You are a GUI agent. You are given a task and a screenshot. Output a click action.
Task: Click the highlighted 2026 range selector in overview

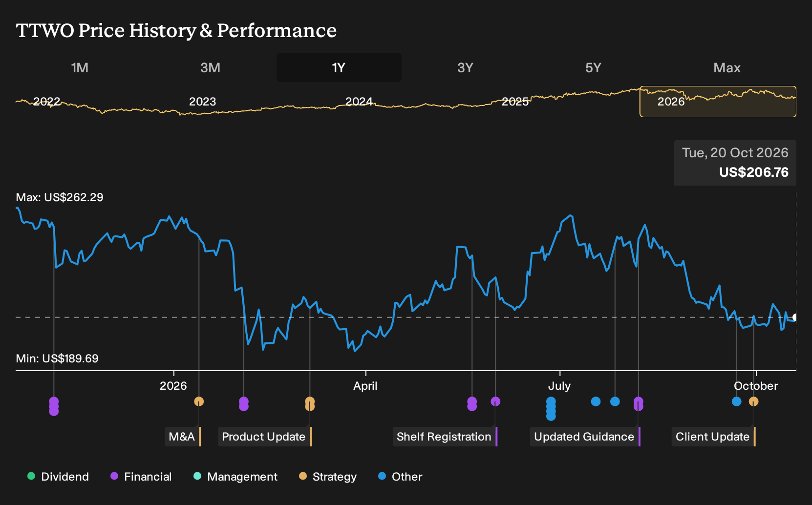(718, 102)
